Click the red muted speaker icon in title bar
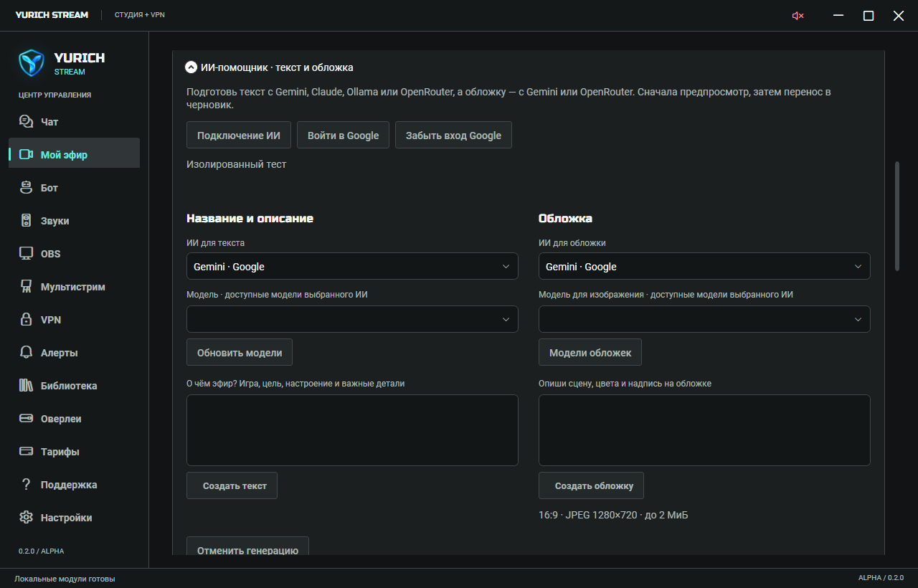 pos(798,16)
